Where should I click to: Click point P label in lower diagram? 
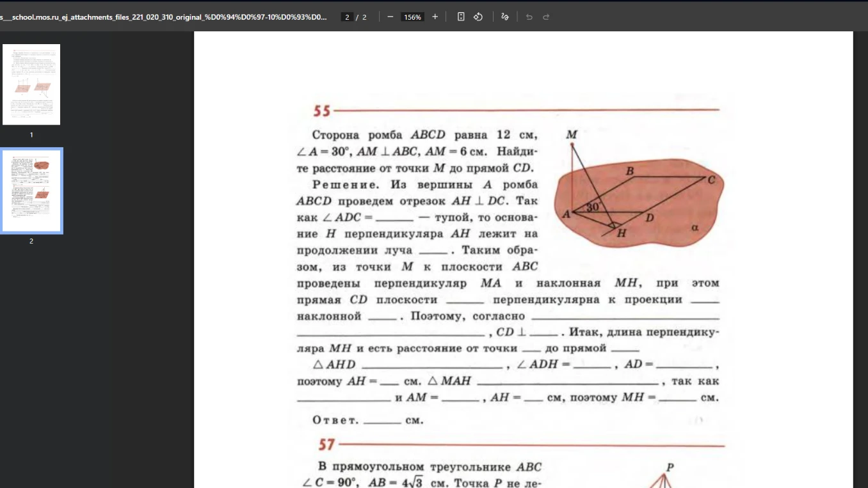pyautogui.click(x=670, y=468)
